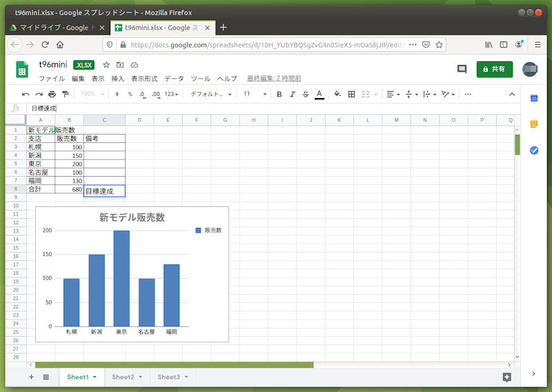
Task: Open text wrapping dropdown
Action: click(x=429, y=94)
